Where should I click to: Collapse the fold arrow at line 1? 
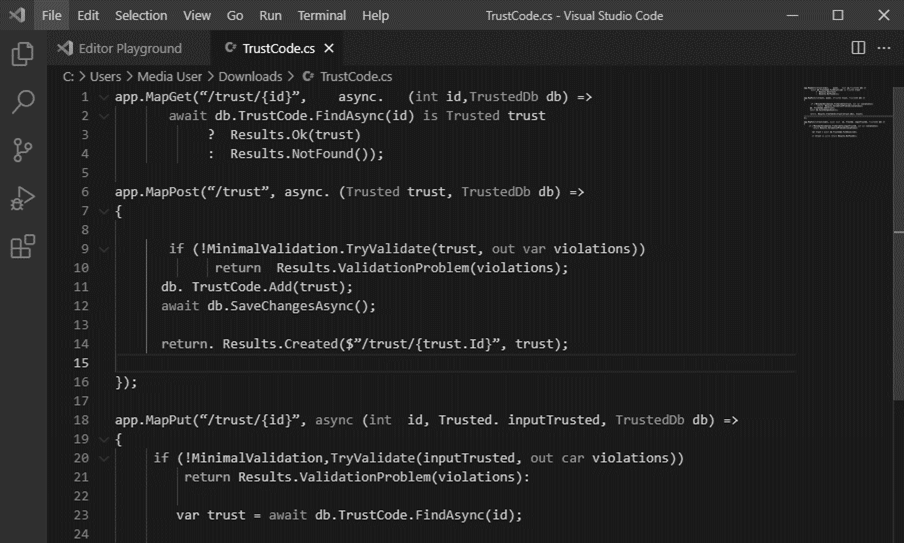click(x=104, y=97)
